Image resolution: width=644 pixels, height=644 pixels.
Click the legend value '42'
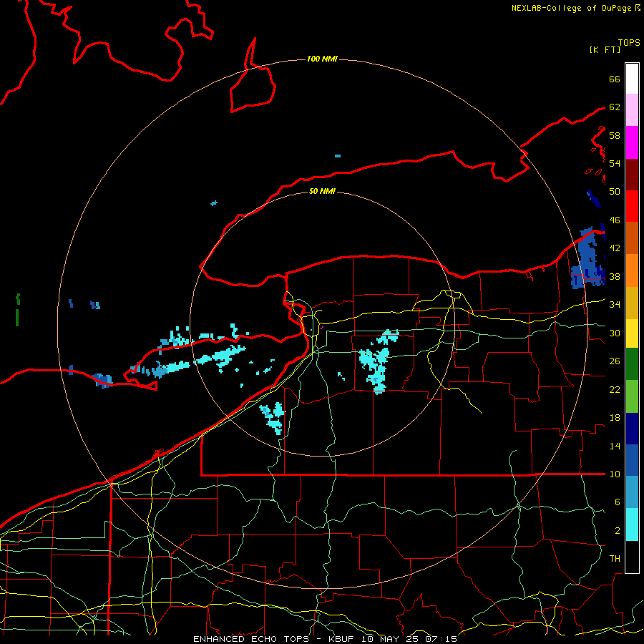[x=615, y=248]
